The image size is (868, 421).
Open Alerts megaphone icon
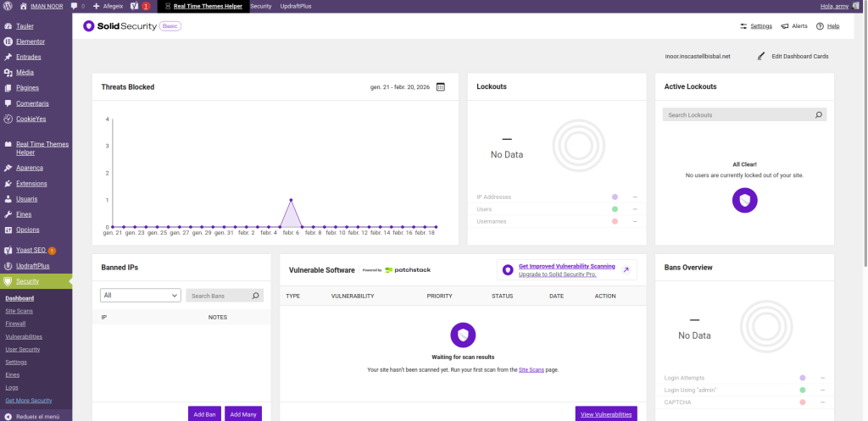point(785,26)
